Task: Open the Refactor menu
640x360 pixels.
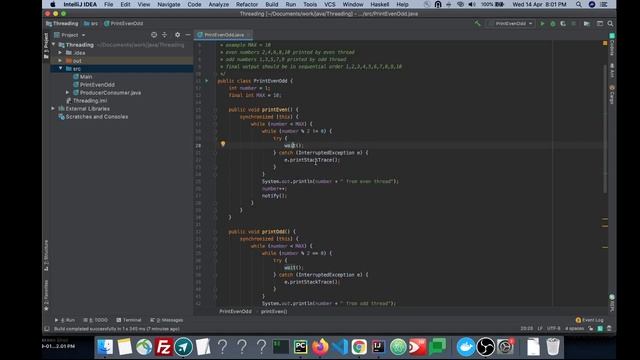Action: pyautogui.click(x=247, y=4)
